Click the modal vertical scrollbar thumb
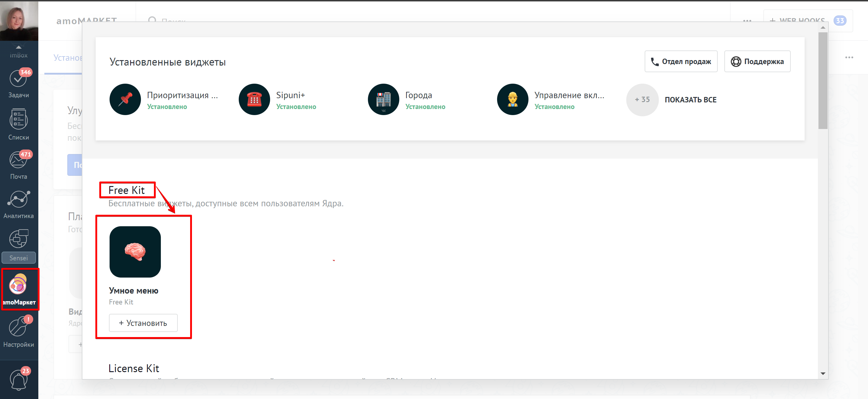868x399 pixels. point(822,80)
